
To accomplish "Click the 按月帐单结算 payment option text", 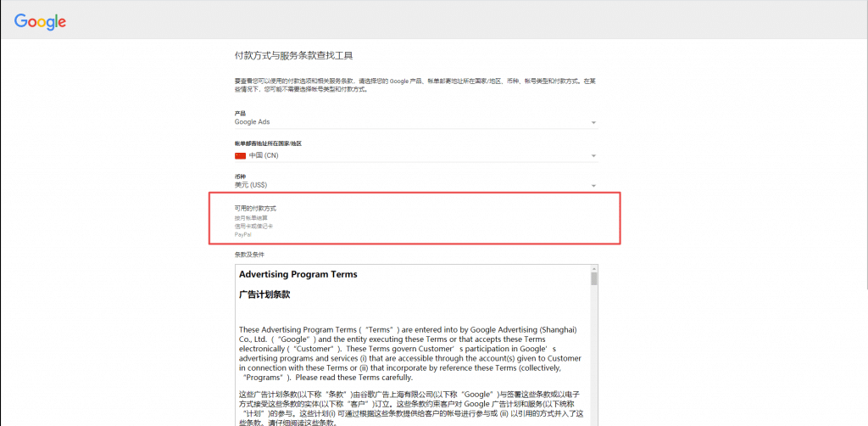I will (x=251, y=218).
